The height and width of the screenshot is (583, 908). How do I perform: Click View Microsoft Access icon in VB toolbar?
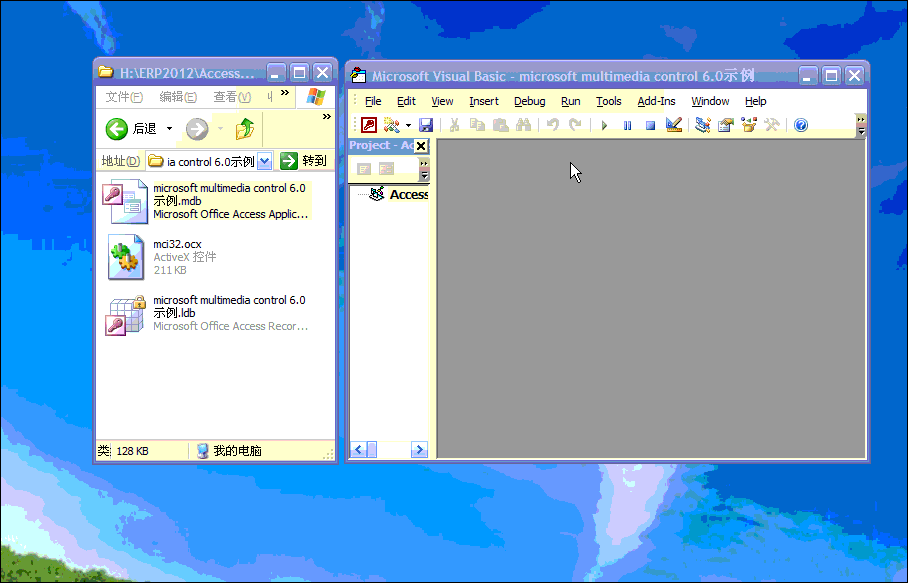click(369, 125)
